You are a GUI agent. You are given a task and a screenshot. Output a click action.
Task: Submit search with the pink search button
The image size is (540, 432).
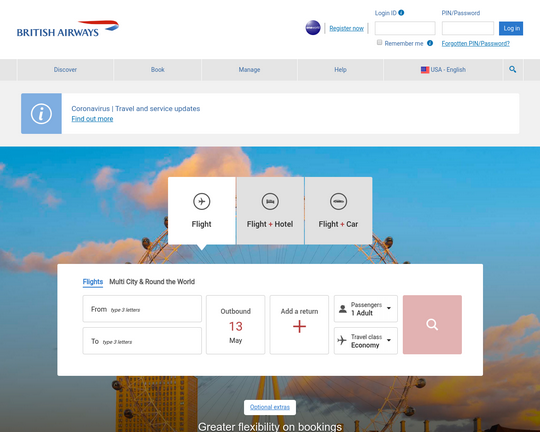432,325
